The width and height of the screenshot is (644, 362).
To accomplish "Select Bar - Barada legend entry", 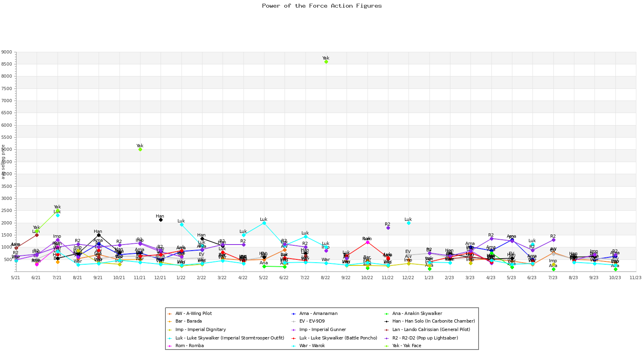I will [x=185, y=321].
